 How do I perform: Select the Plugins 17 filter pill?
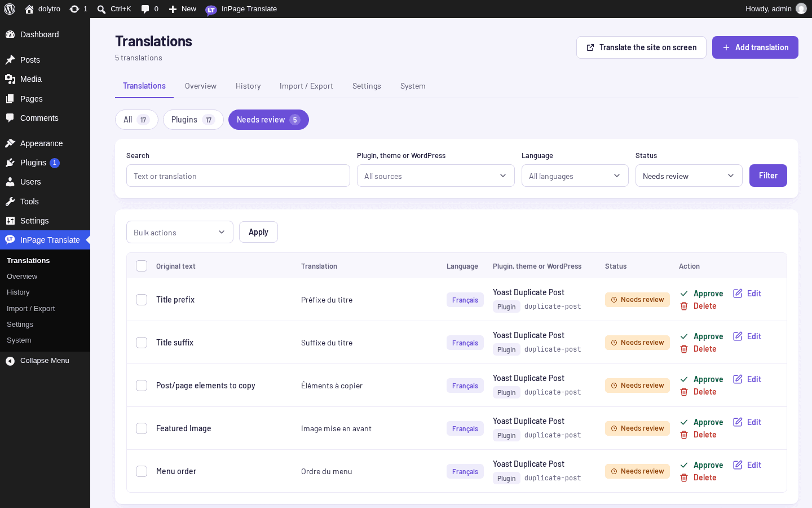coord(193,120)
